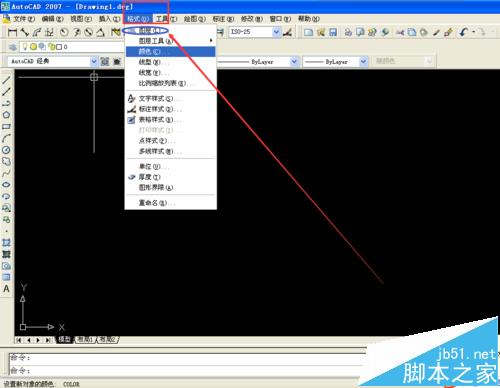Click the Jogged dimension icon
The height and width of the screenshot is (388, 500).
76,32
